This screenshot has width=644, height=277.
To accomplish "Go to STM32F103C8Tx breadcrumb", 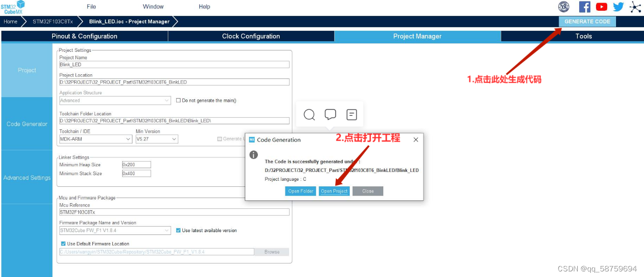I will point(53,21).
